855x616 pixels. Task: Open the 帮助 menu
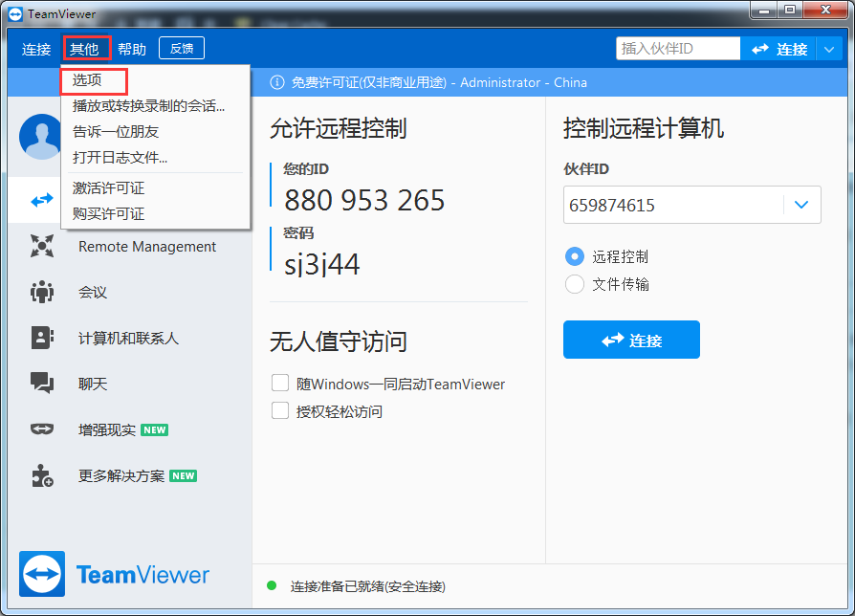(x=132, y=49)
